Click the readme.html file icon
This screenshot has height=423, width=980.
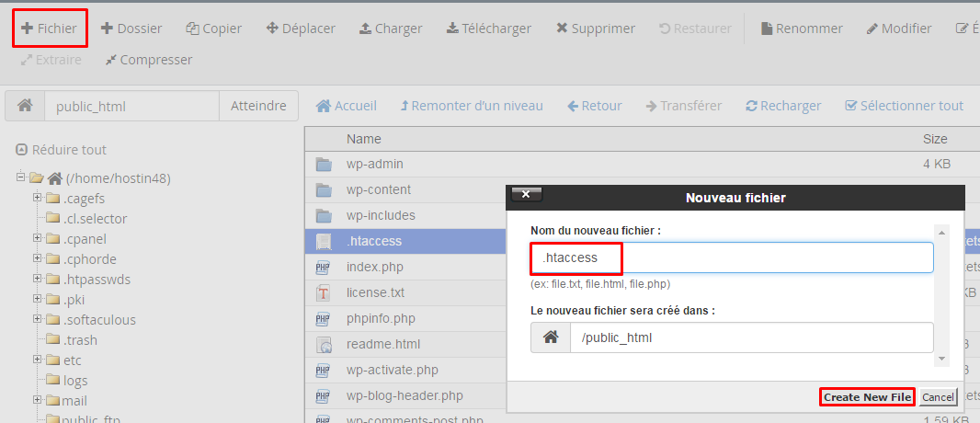(323, 344)
